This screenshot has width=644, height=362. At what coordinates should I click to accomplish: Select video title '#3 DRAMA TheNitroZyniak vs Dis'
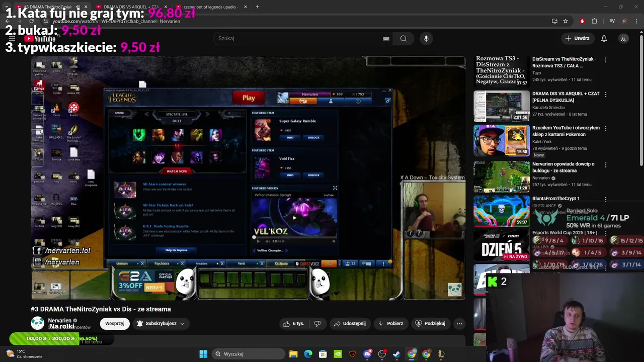coord(101,309)
